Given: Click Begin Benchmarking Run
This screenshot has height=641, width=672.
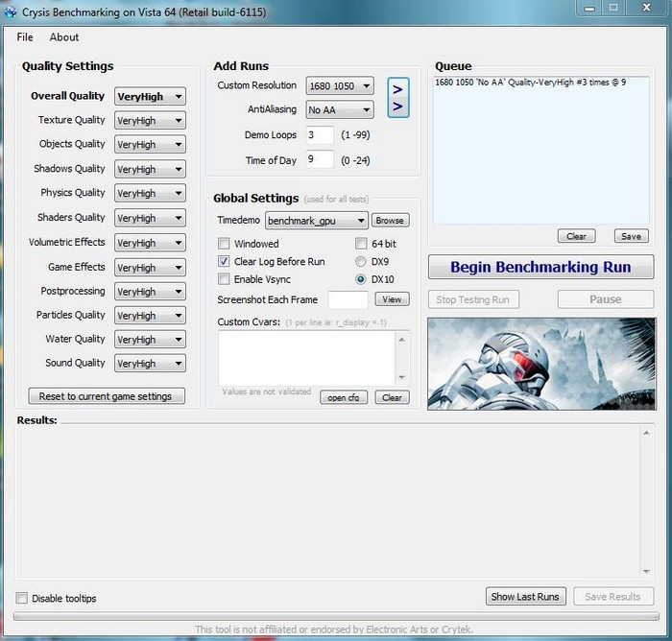Looking at the screenshot, I should pos(540,267).
